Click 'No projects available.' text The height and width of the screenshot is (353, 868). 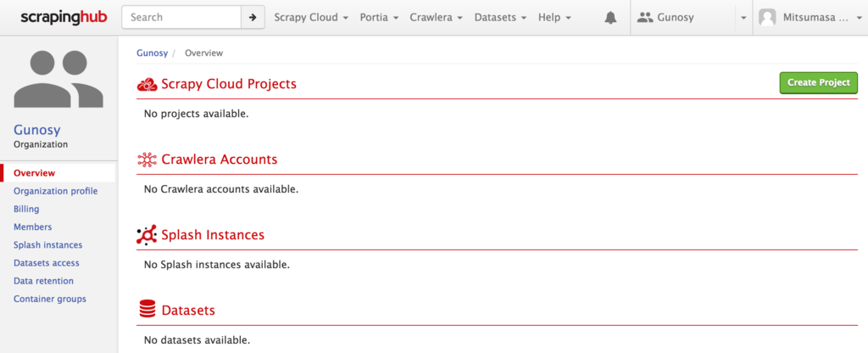197,115
